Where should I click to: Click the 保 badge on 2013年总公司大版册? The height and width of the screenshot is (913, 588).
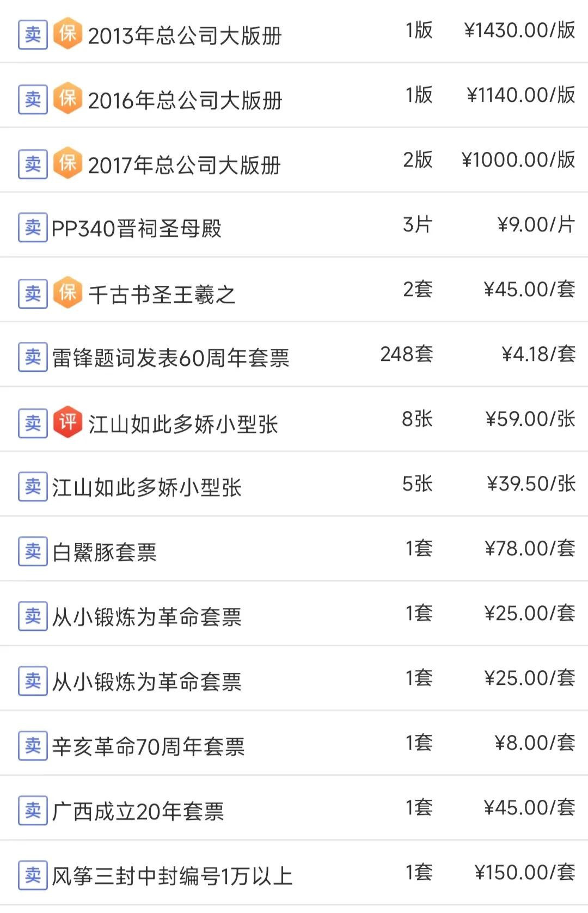pos(68,34)
